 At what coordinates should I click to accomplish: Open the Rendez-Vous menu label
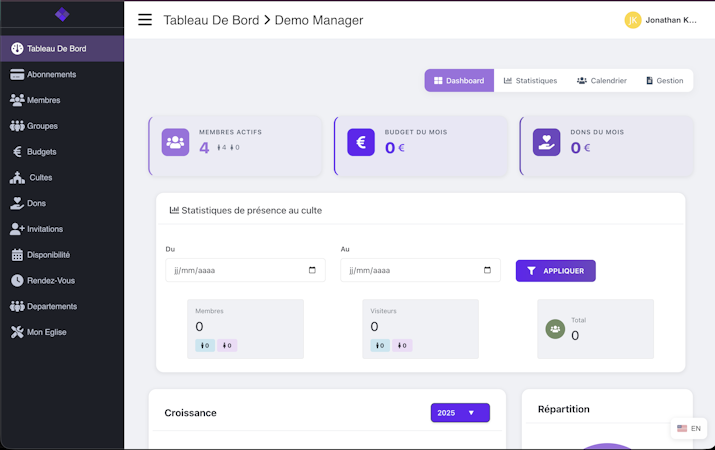pyautogui.click(x=51, y=280)
